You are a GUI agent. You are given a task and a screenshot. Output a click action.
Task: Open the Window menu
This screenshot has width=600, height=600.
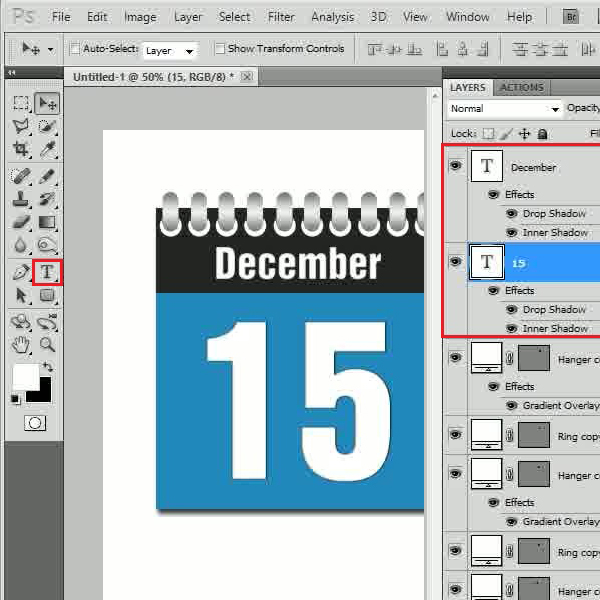coord(468,17)
